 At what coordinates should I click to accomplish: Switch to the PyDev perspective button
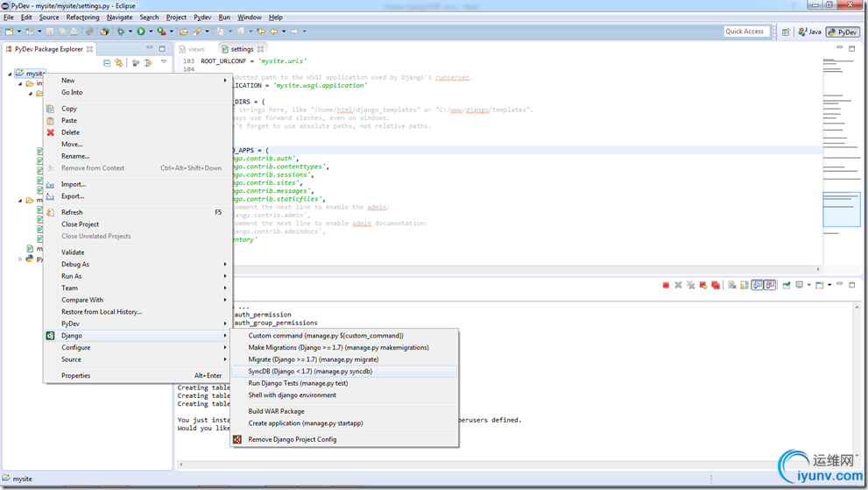[x=843, y=32]
